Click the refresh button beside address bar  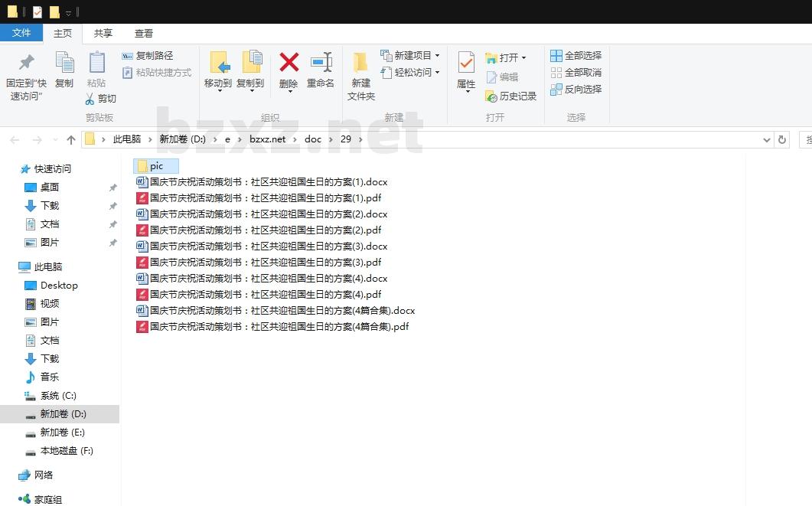781,139
